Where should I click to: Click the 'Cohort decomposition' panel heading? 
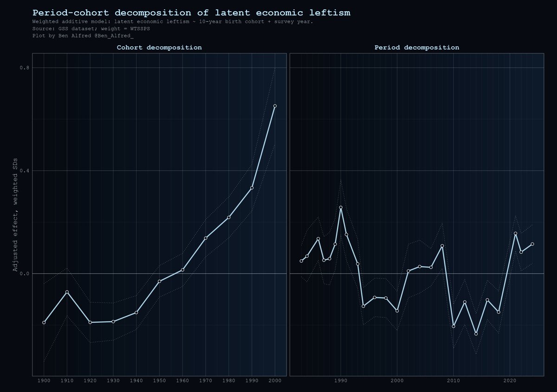click(159, 47)
